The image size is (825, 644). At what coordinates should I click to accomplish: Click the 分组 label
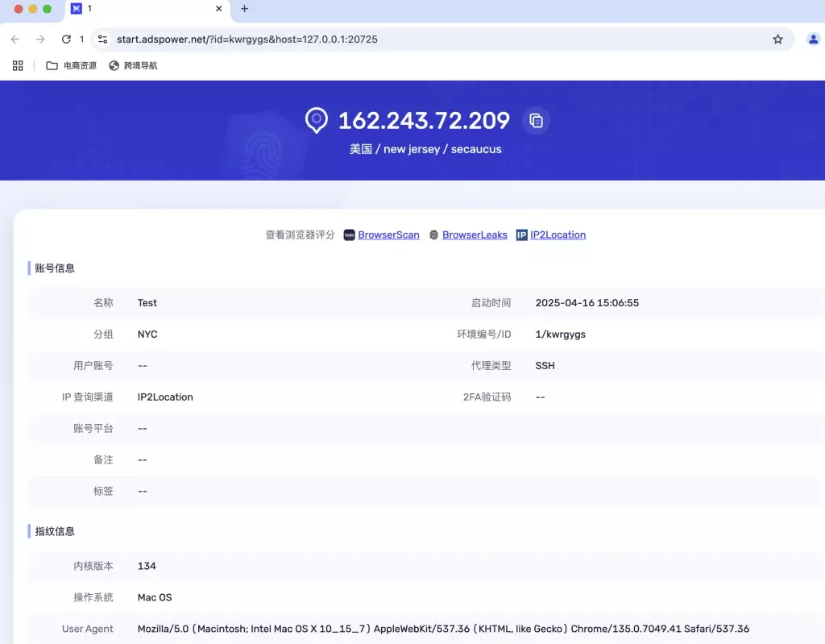[103, 334]
